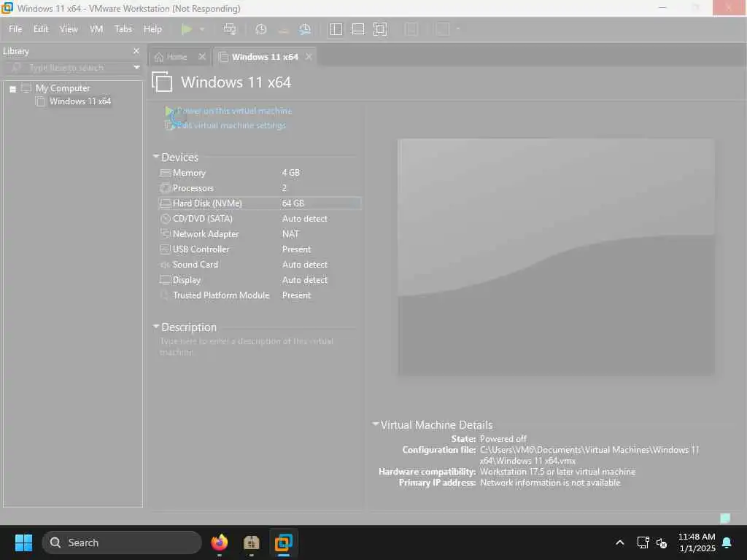The width and height of the screenshot is (747, 560).
Task: Select the USB Controller device row
Action: (x=260, y=249)
